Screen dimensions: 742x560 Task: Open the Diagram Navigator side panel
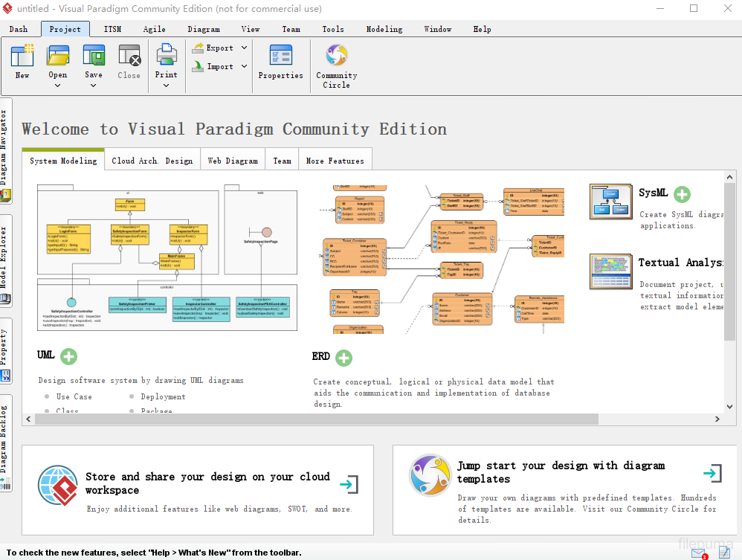5,152
